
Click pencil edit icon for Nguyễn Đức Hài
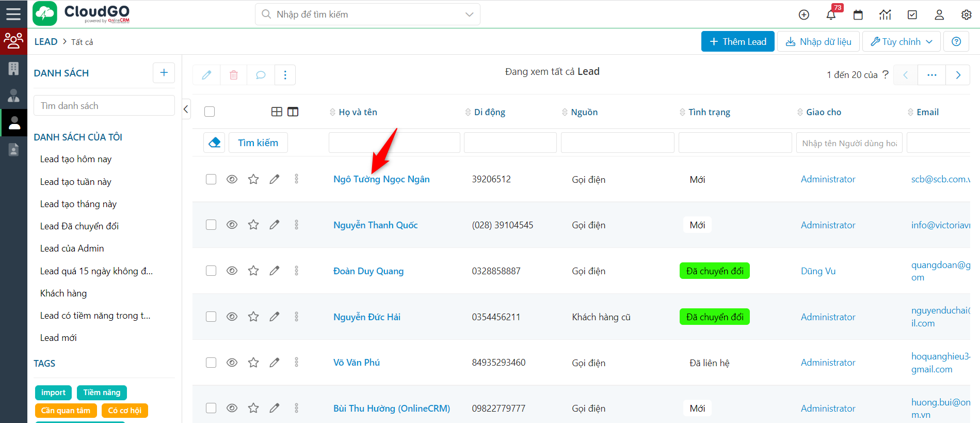point(275,317)
